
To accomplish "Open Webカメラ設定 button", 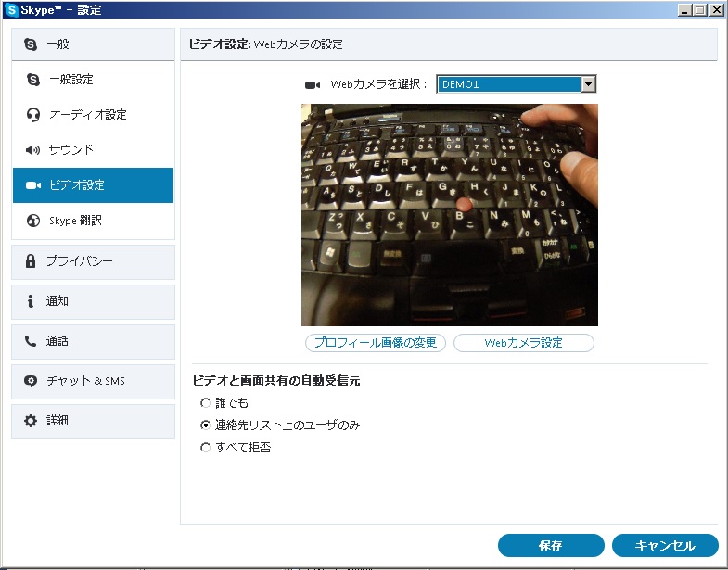I will tap(523, 343).
